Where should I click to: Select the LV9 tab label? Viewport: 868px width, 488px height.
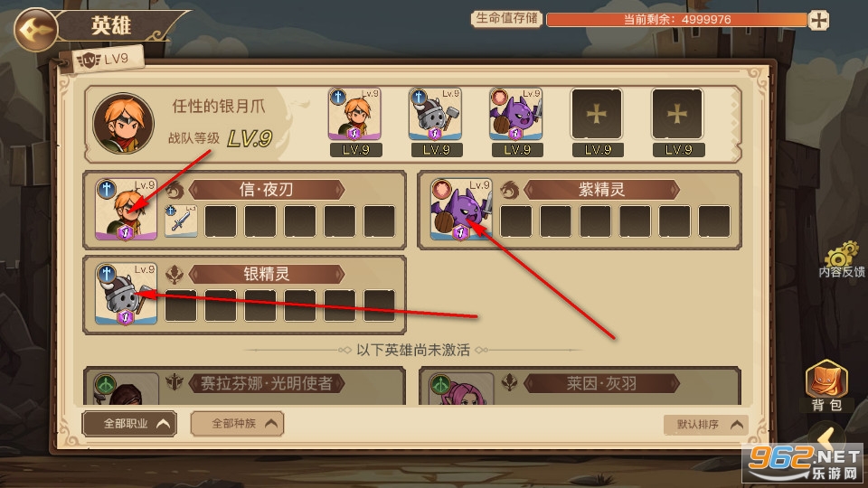(x=108, y=60)
